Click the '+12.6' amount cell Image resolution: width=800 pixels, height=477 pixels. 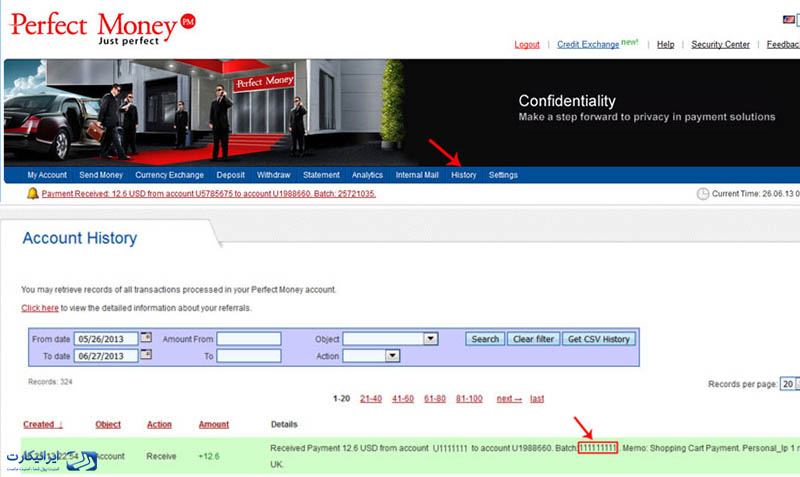pyautogui.click(x=209, y=456)
